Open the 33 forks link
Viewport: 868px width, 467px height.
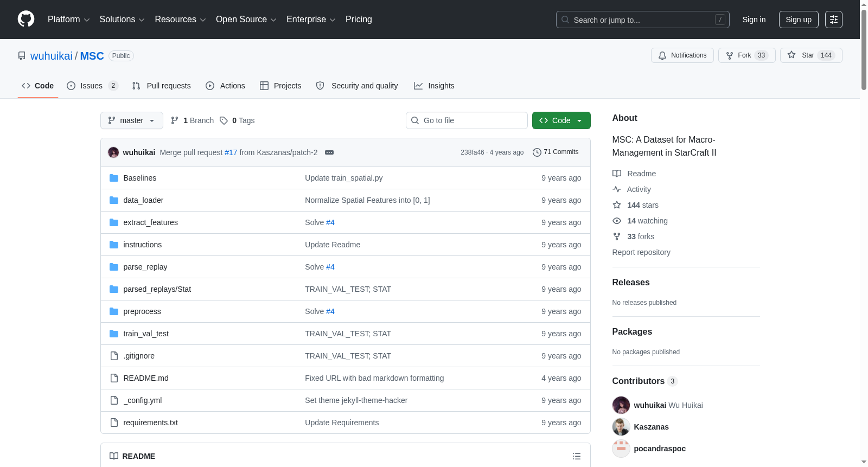[634, 236]
